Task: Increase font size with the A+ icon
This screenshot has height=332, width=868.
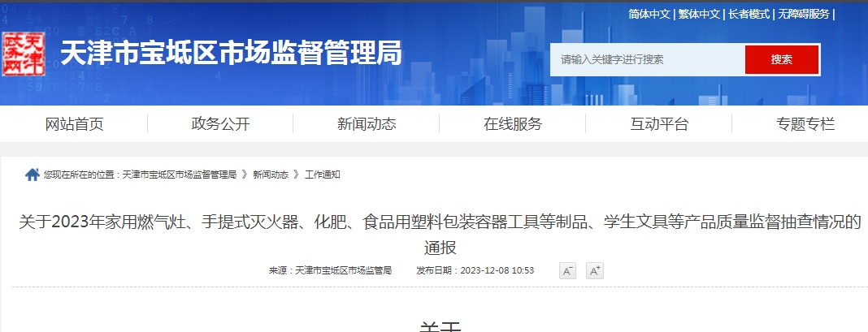Action: (x=595, y=271)
